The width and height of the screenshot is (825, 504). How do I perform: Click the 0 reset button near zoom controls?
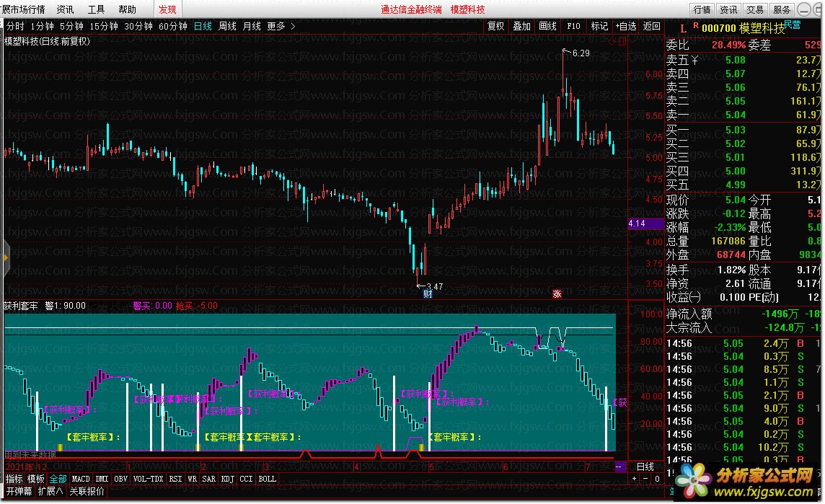click(657, 479)
